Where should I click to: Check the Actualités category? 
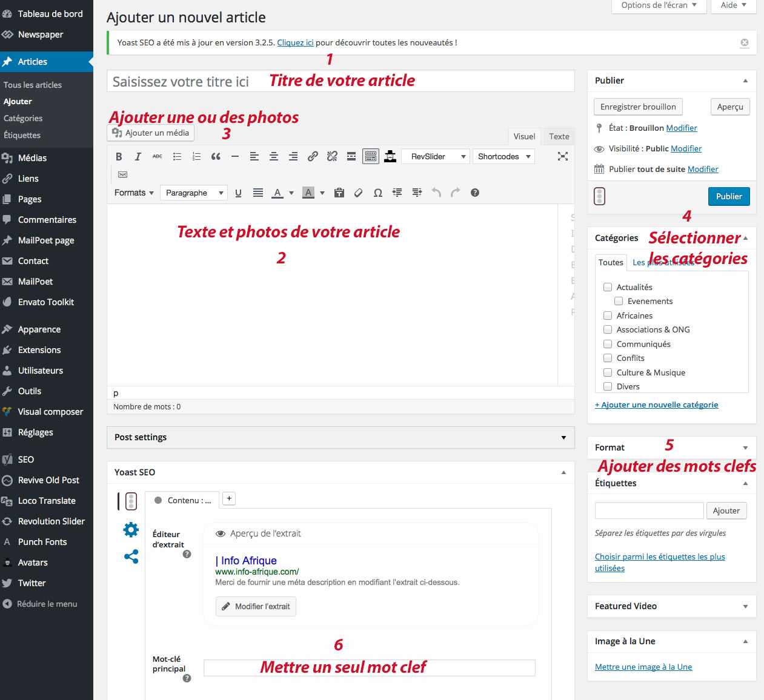click(x=608, y=287)
